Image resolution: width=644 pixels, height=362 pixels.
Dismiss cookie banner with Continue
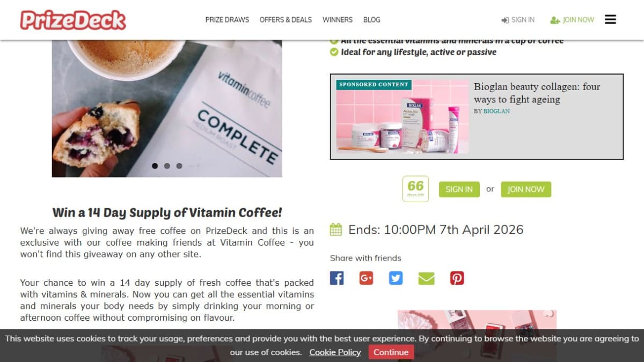pyautogui.click(x=391, y=352)
